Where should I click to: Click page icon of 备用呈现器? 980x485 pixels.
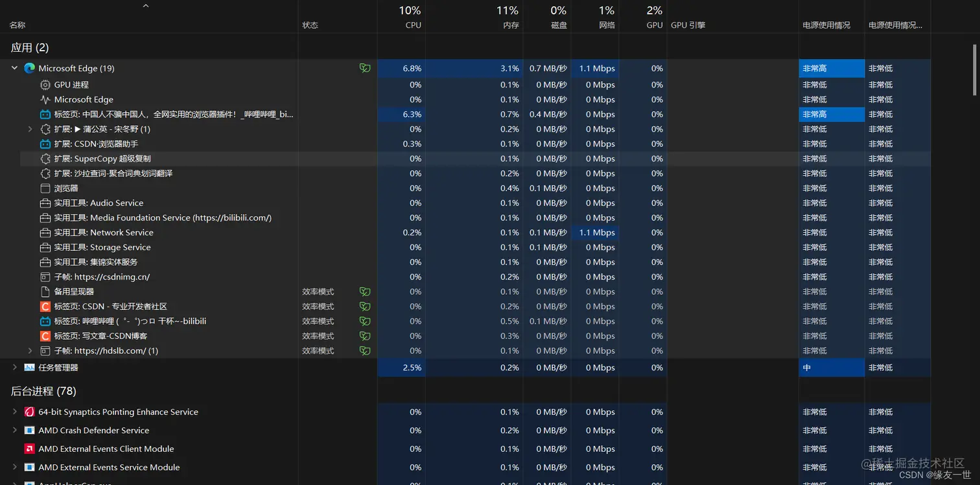pos(45,292)
